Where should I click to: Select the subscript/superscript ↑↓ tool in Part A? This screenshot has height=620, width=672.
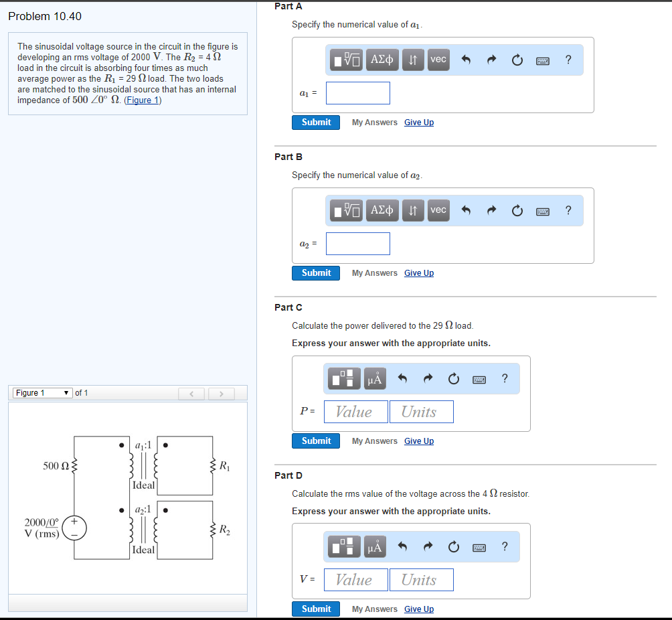[x=413, y=59]
